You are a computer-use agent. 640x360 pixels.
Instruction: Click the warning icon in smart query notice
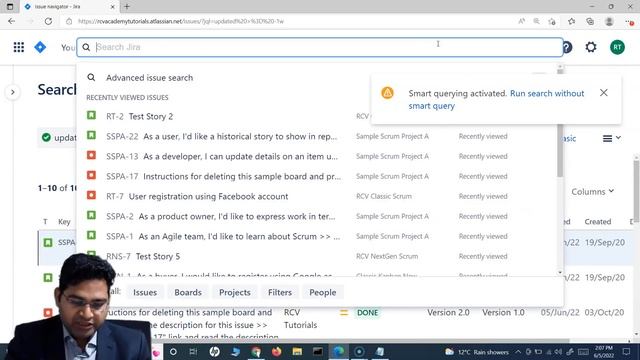pyautogui.click(x=387, y=93)
